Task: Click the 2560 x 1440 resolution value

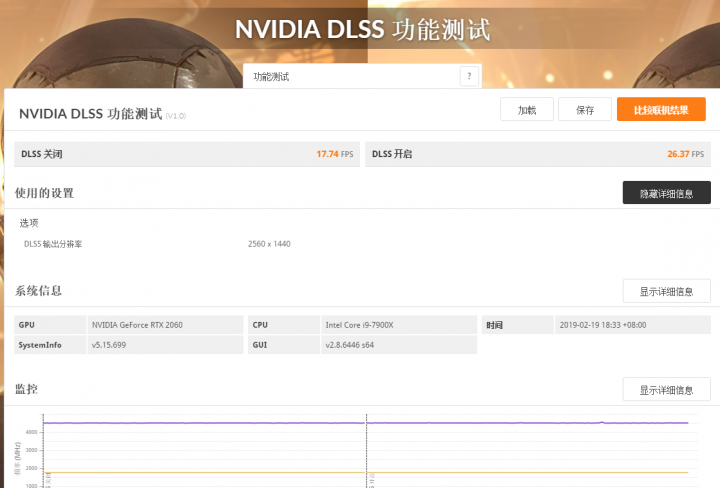Action: pyautogui.click(x=269, y=244)
